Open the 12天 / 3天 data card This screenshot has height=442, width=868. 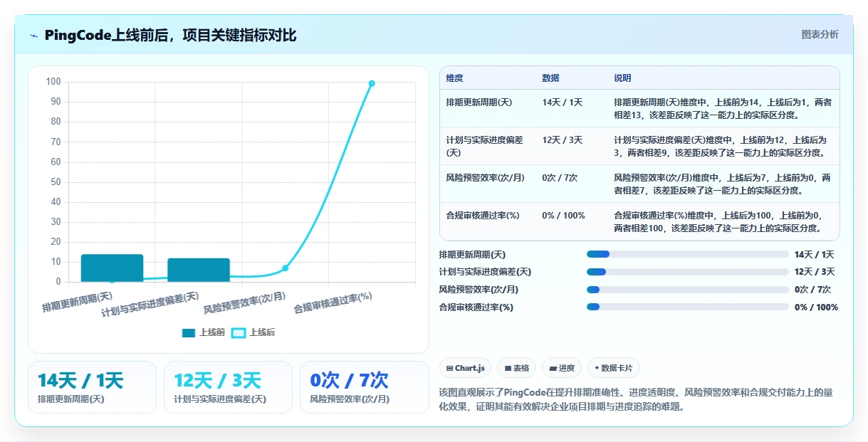coord(228,387)
